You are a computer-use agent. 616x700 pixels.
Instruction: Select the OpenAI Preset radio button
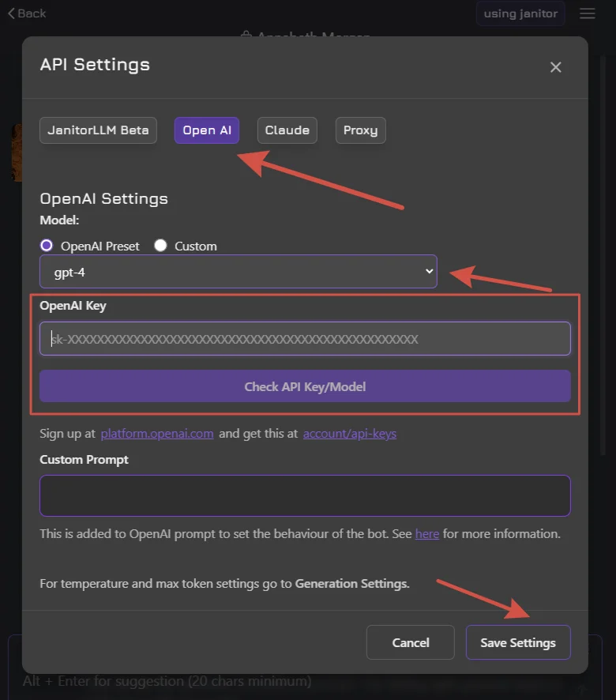pos(47,246)
